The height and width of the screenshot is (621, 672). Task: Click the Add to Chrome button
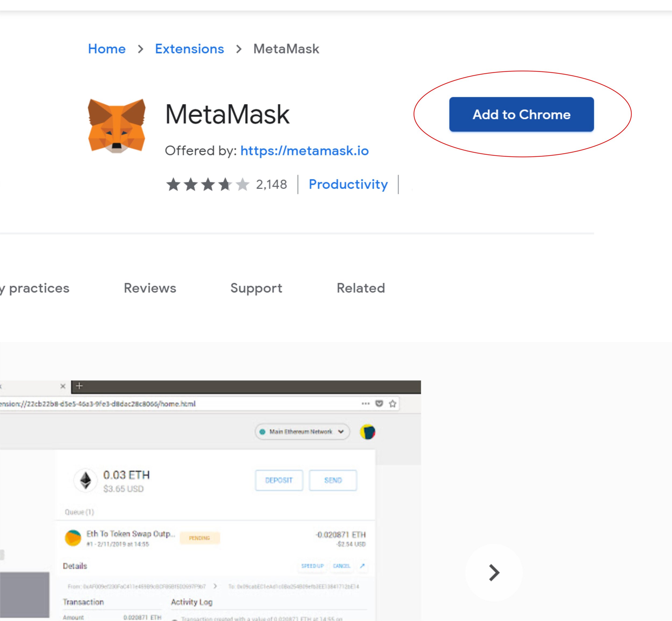(x=521, y=114)
